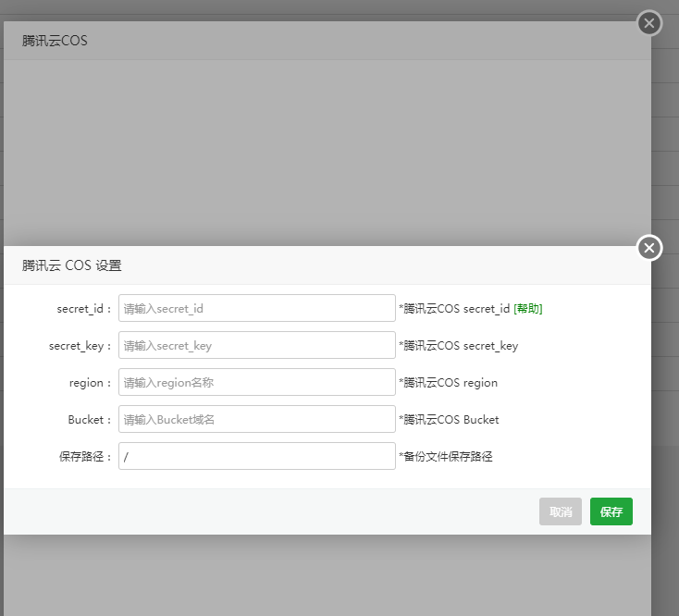Screen dimensions: 679x616
Task: Click the secret_key field label
Action: (x=80, y=346)
